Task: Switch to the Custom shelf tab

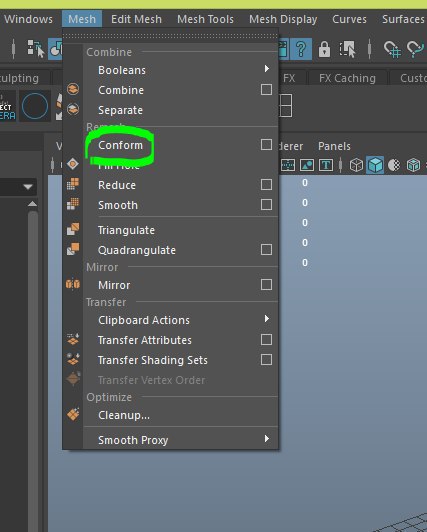Action: coord(413,78)
